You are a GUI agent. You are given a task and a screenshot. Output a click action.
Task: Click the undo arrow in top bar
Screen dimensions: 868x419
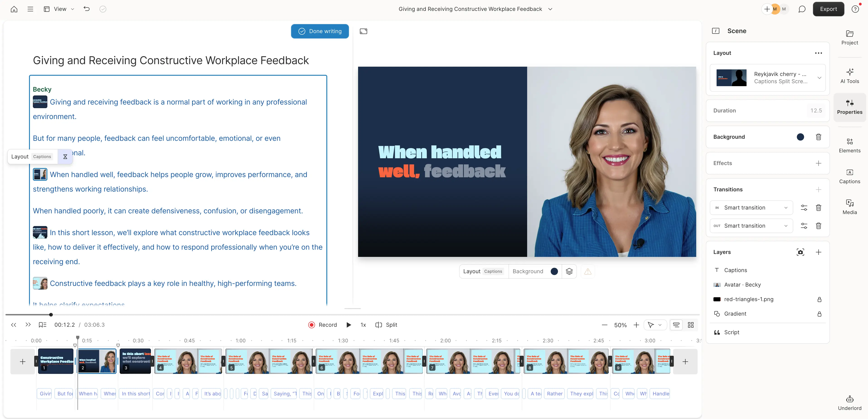pos(87,9)
